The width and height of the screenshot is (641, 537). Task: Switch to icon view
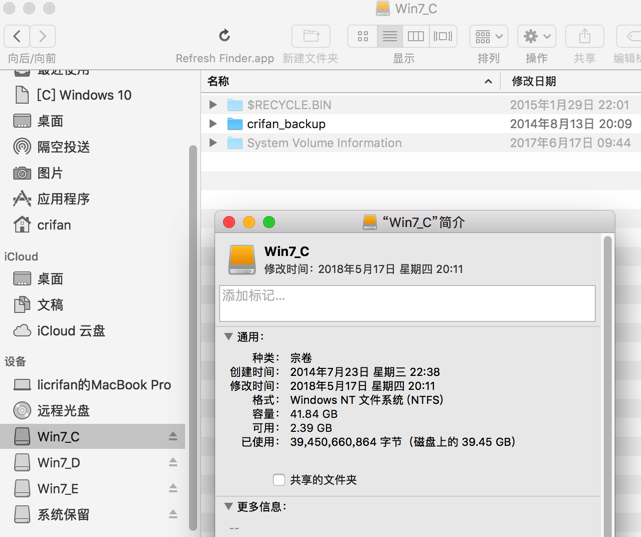click(x=363, y=36)
